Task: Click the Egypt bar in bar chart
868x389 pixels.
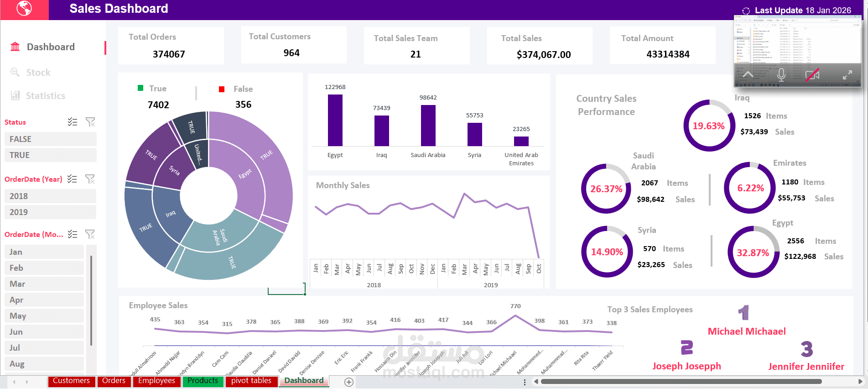Action: pos(335,120)
